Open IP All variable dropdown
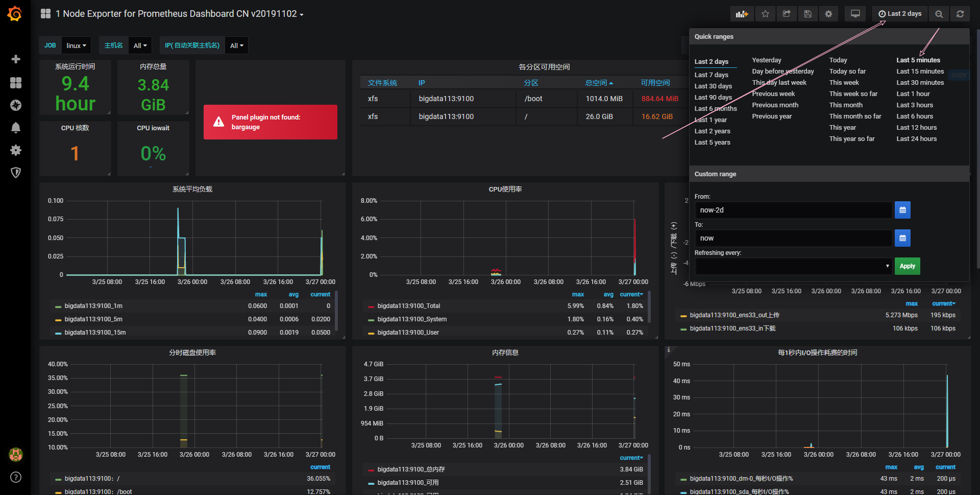This screenshot has width=980, height=495. (x=236, y=45)
